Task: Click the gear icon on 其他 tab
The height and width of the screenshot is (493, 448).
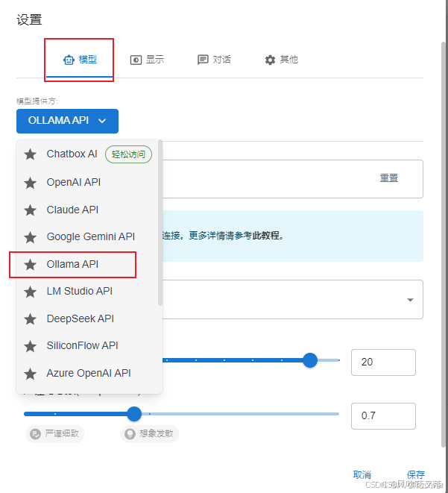Action: click(270, 60)
